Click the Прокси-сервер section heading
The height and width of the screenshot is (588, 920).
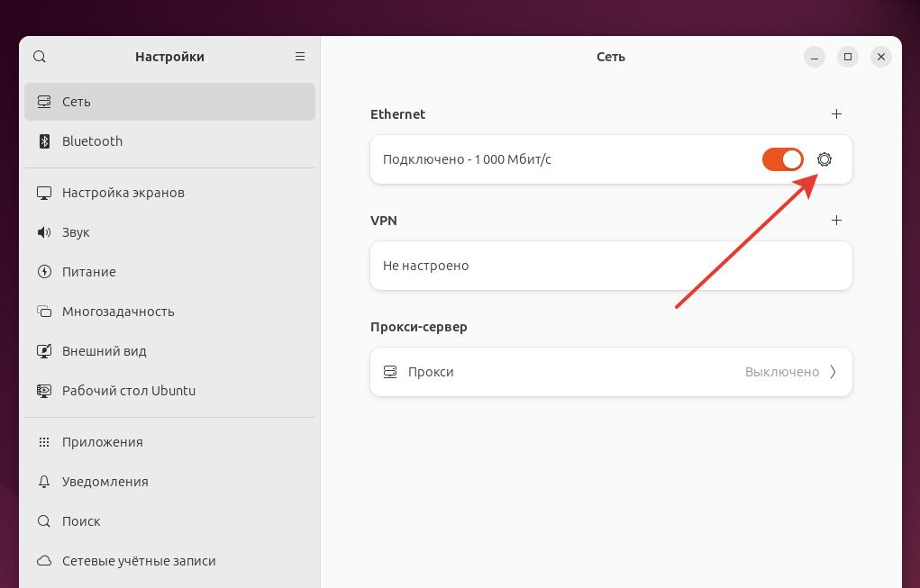418,327
